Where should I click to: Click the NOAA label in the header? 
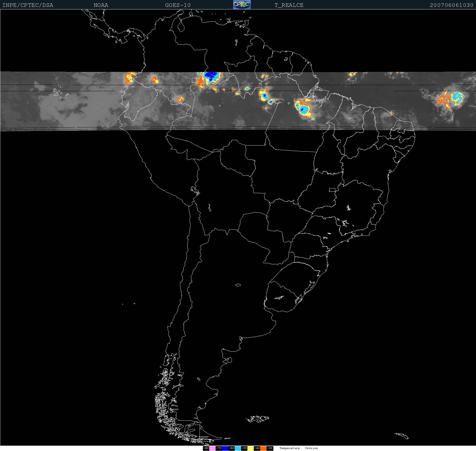[101, 5]
